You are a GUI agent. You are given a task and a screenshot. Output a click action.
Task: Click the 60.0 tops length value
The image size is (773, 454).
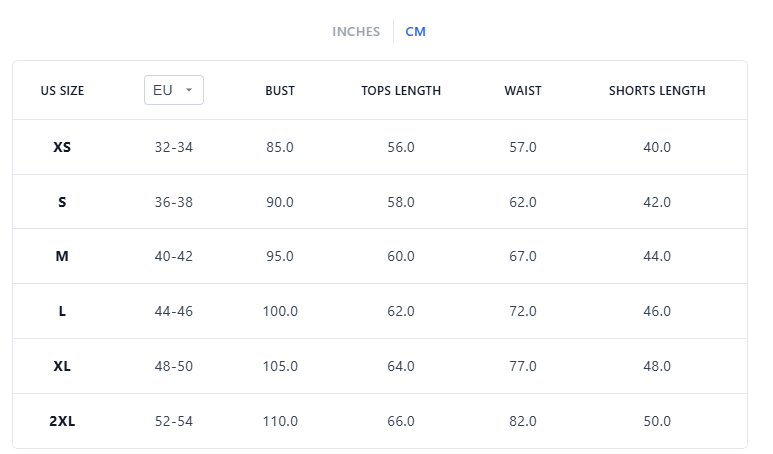(x=401, y=256)
